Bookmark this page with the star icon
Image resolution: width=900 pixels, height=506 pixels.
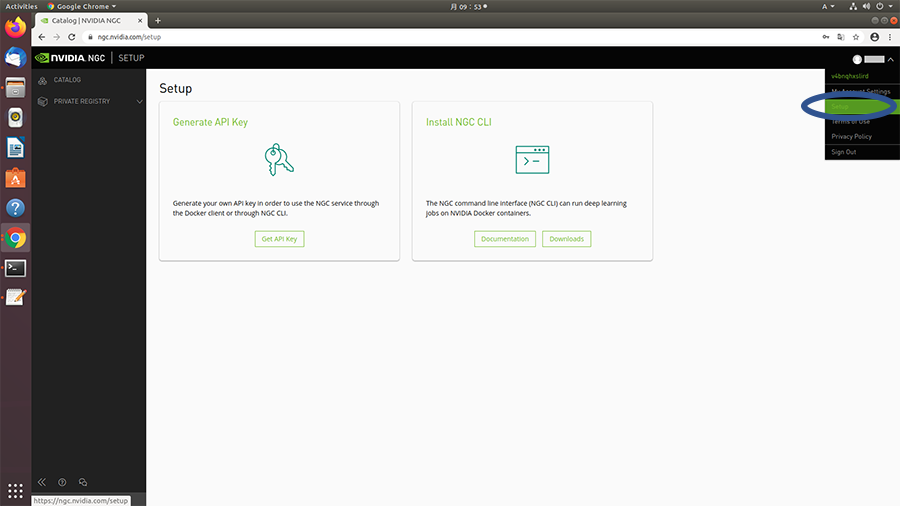[856, 37]
